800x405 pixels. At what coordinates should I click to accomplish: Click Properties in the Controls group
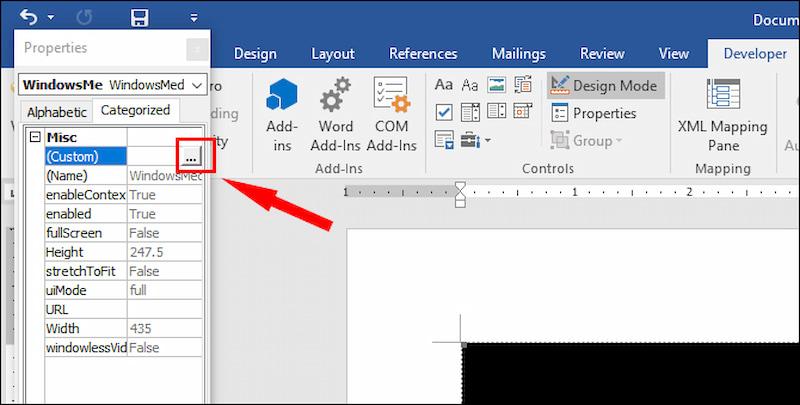click(x=594, y=113)
